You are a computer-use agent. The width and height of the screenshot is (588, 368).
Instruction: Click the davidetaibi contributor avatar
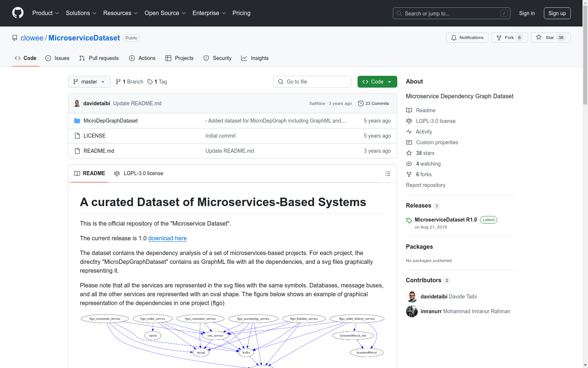coord(412,297)
